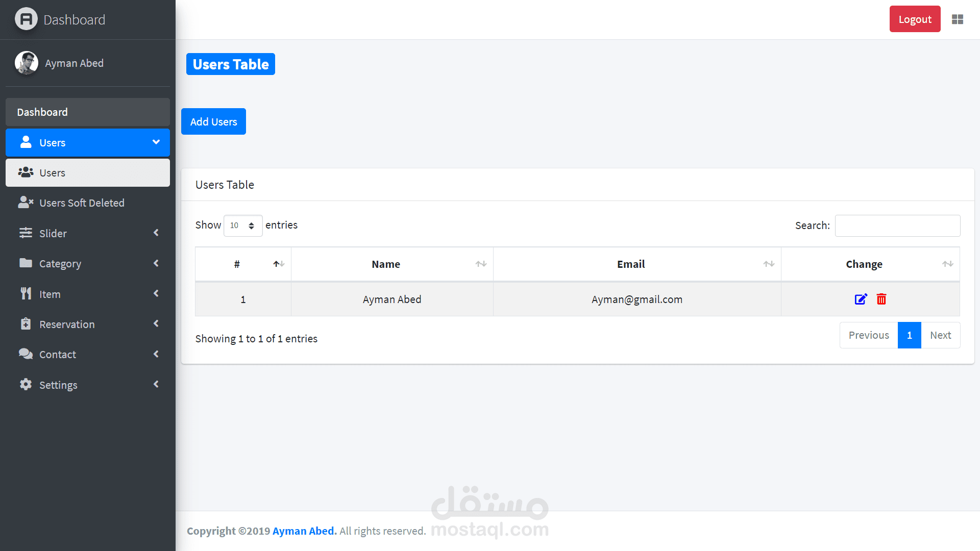This screenshot has height=551, width=980.
Task: Expand the Reservation menu
Action: point(88,324)
